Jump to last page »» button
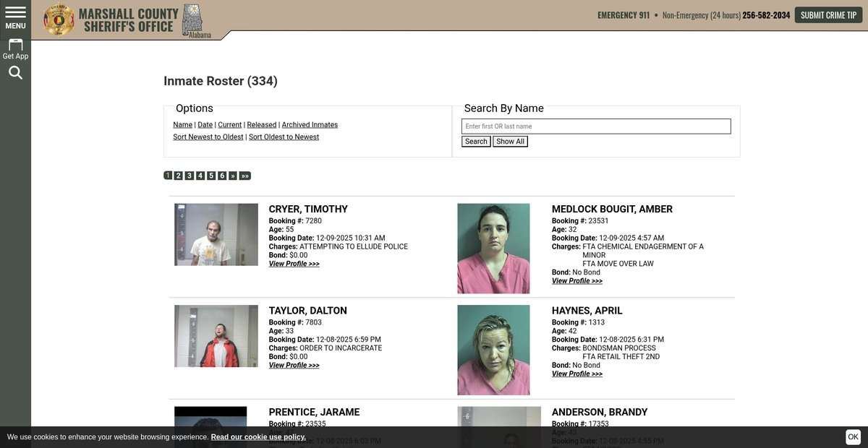This screenshot has height=448, width=868. [x=245, y=176]
